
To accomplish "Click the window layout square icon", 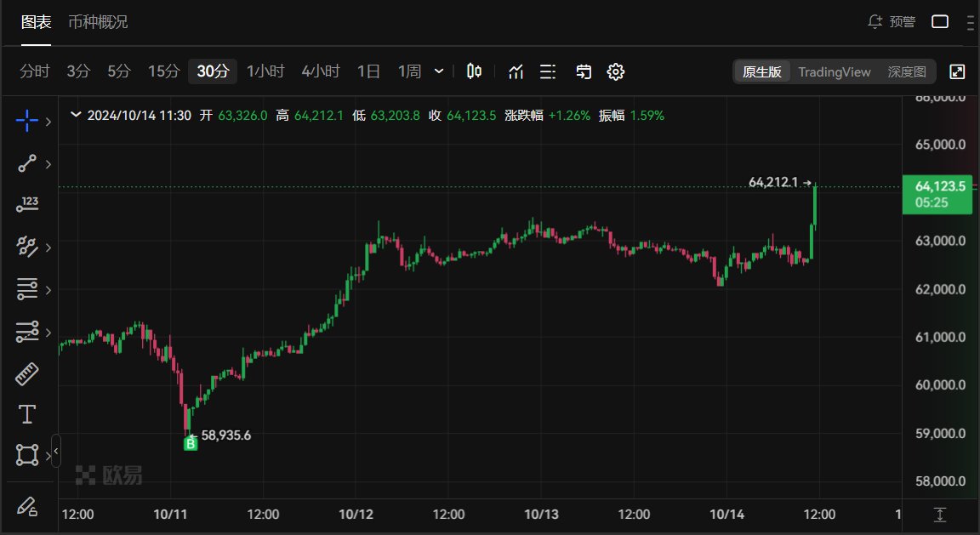I will tap(940, 21).
